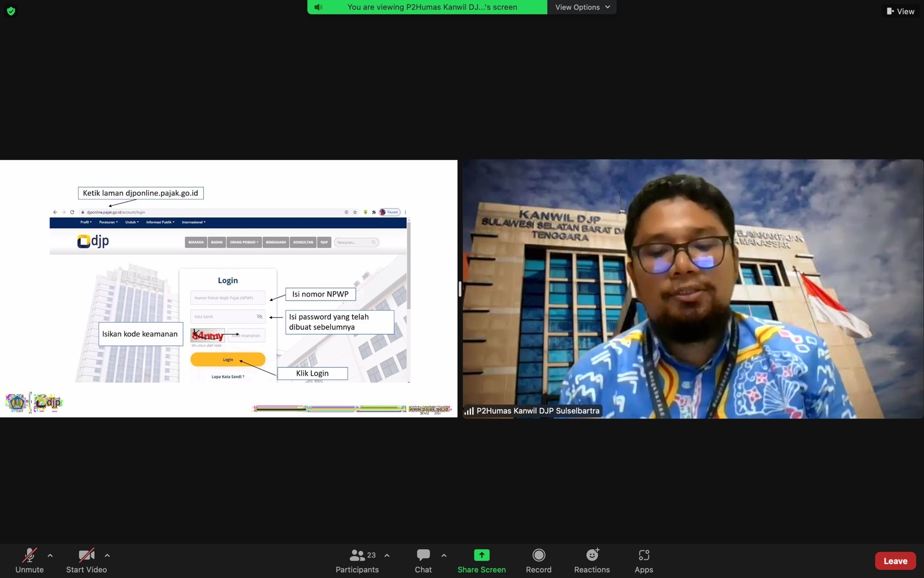Click the green Share Screen icon
The width and height of the screenshot is (924, 578).
click(481, 555)
